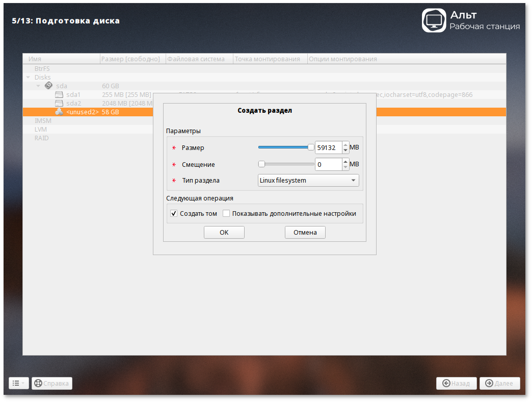Increase partition size with up arrow
This screenshot has width=532, height=402.
tap(345, 144)
